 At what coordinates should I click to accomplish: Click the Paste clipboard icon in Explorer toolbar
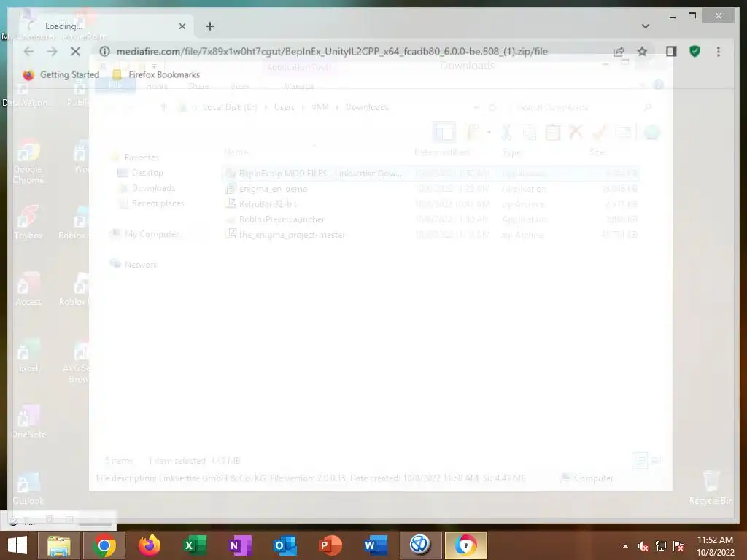point(553,133)
